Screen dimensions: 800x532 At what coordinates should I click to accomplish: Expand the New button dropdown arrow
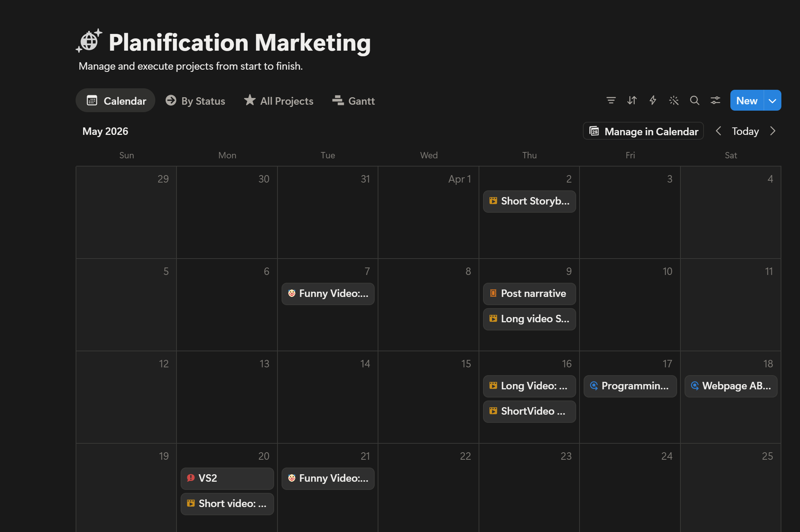(x=772, y=100)
